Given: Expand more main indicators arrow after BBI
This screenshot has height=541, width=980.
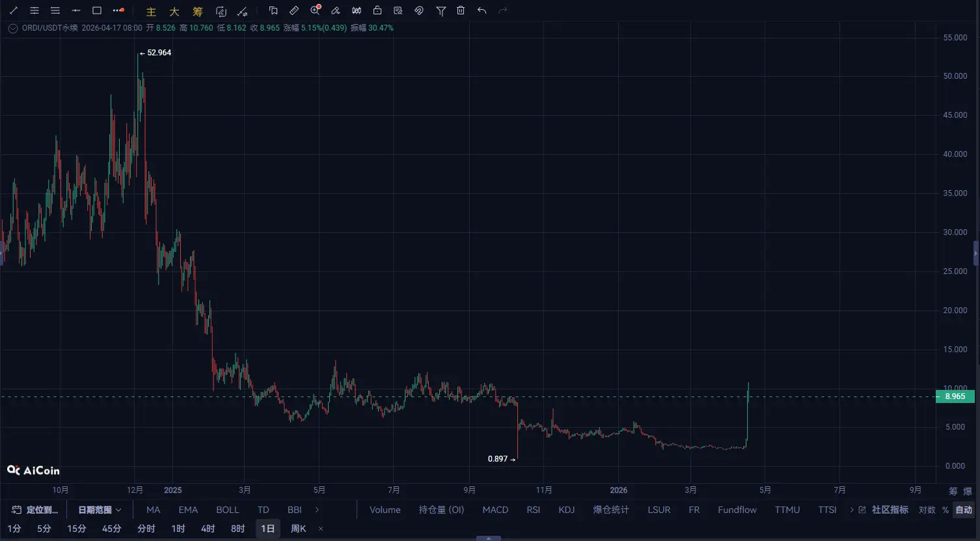Looking at the screenshot, I should click(x=317, y=510).
